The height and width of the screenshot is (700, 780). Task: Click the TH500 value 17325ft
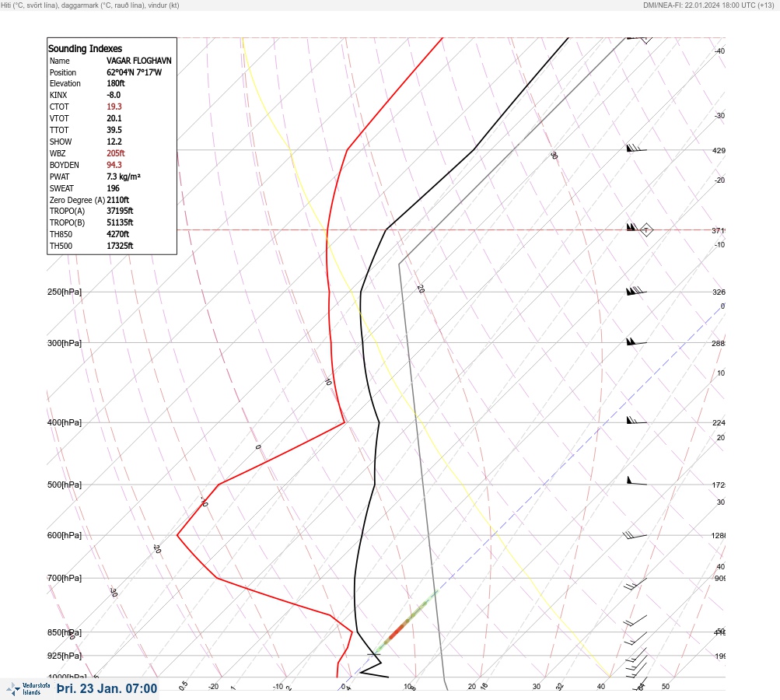(x=120, y=246)
